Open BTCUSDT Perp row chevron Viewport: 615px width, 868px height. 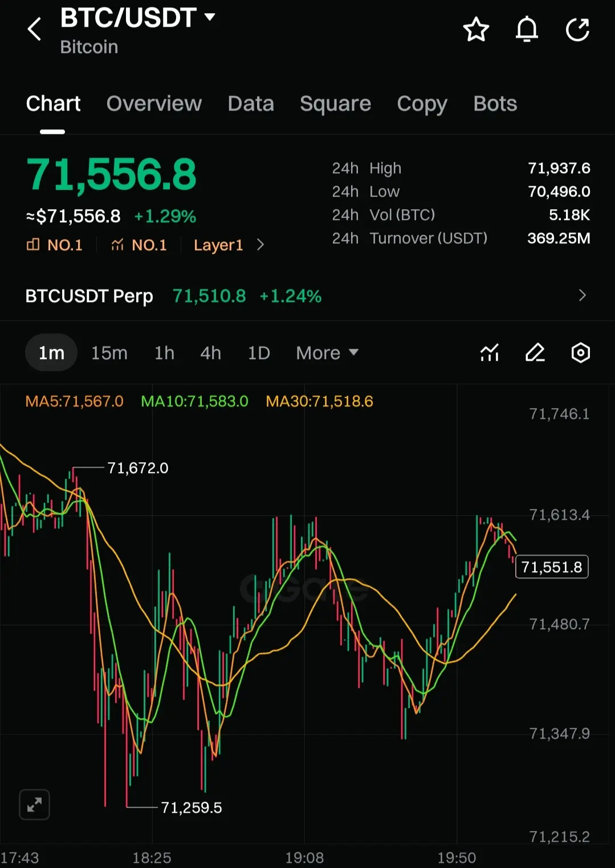coord(582,295)
